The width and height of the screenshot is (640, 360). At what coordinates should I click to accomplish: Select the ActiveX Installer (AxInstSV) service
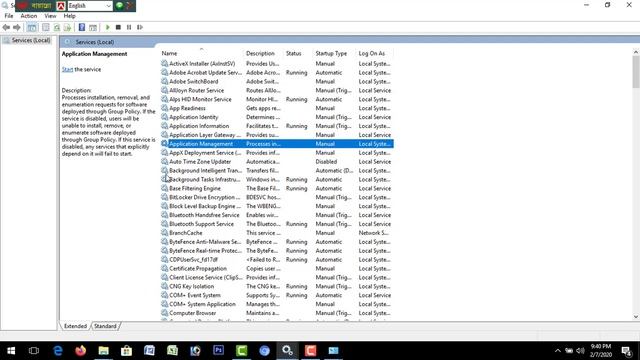(277, 64)
